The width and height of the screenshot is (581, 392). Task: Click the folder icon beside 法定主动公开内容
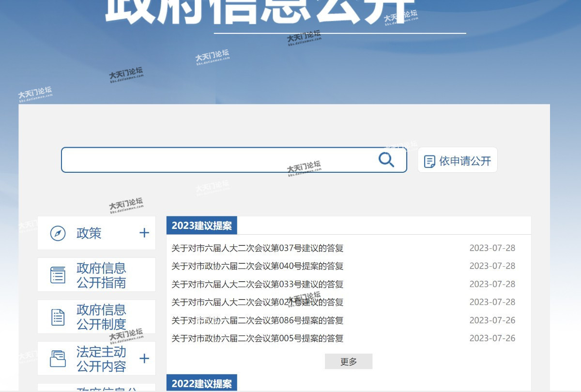(x=58, y=359)
